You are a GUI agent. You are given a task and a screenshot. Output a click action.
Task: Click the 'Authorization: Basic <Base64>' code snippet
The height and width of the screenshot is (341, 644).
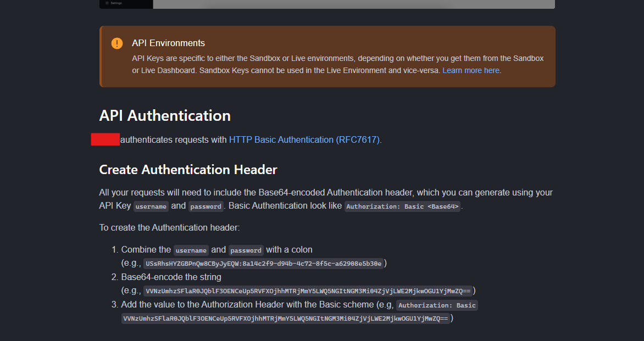(x=402, y=206)
